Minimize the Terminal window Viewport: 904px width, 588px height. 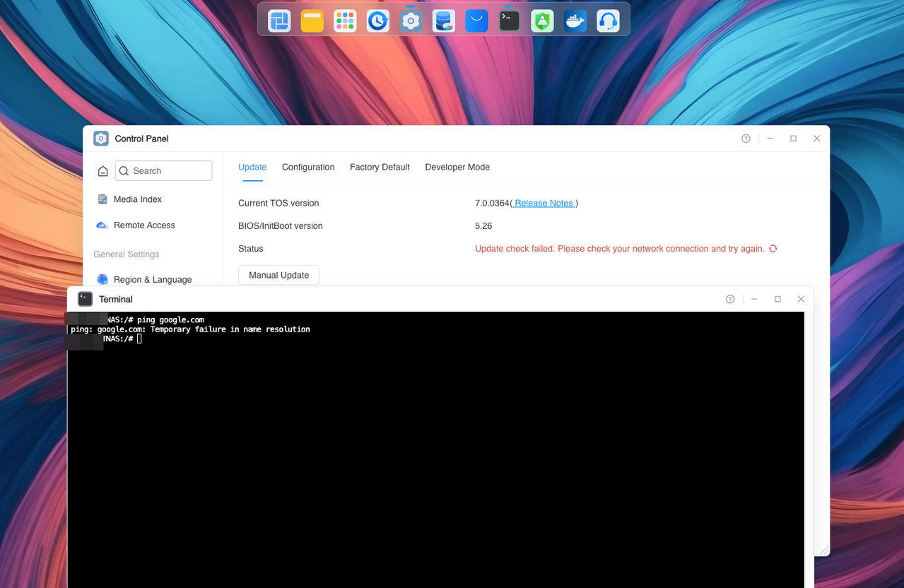754,299
